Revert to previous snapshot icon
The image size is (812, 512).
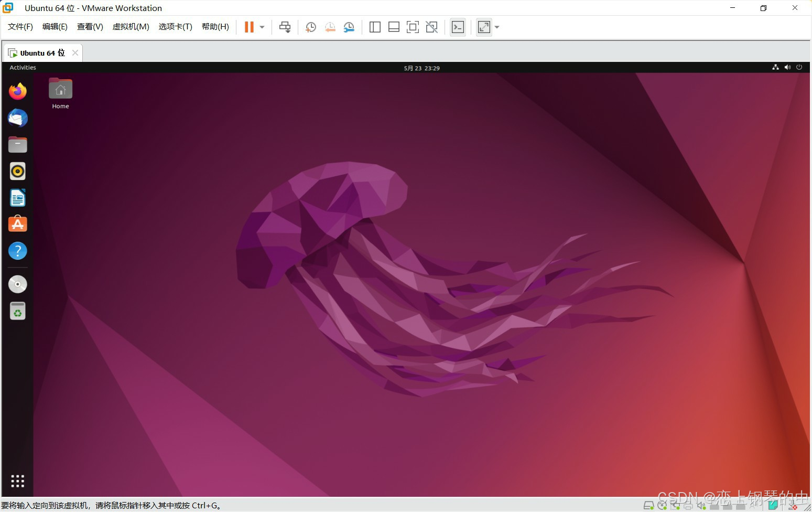coord(330,27)
